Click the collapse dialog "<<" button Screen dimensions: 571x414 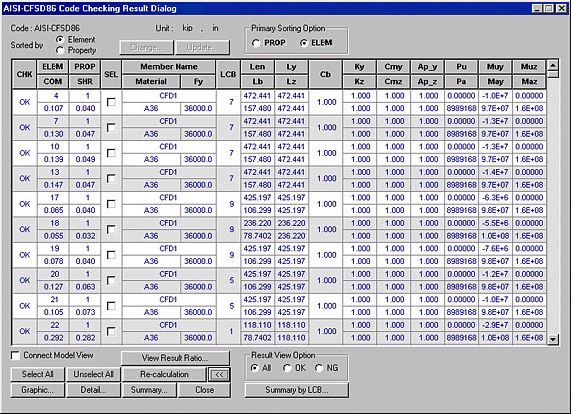point(219,374)
